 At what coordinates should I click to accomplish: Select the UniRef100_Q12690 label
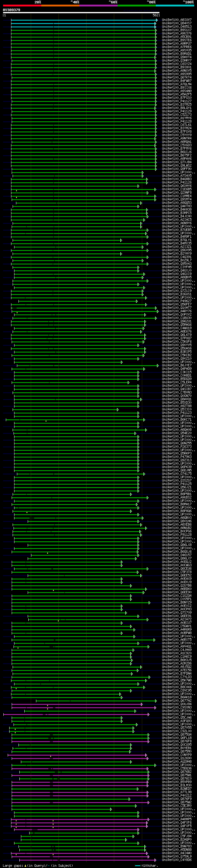coord(177,758)
